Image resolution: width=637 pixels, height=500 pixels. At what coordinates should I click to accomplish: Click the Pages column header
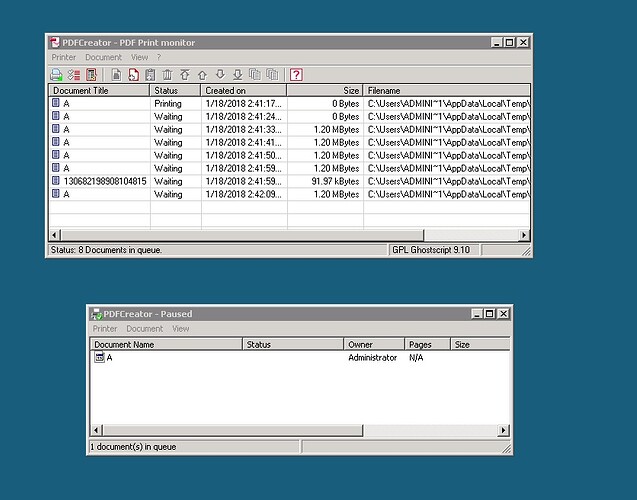427,344
